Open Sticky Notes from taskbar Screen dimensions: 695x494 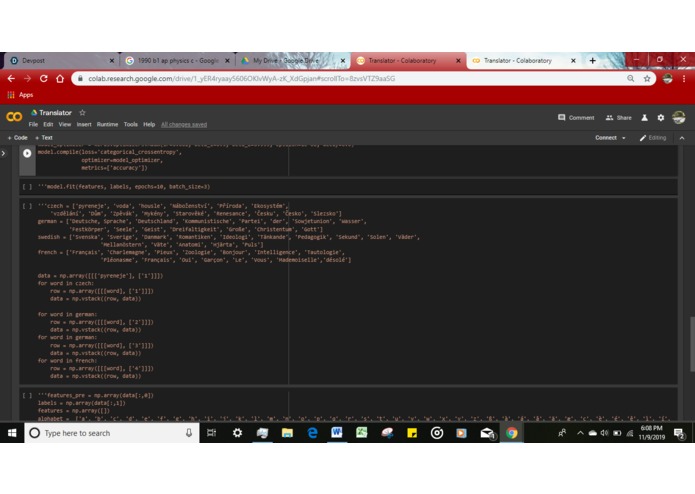click(x=412, y=433)
